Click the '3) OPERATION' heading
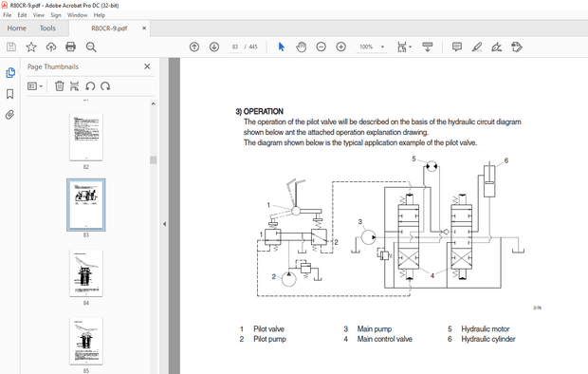The width and height of the screenshot is (588, 374). pos(259,111)
